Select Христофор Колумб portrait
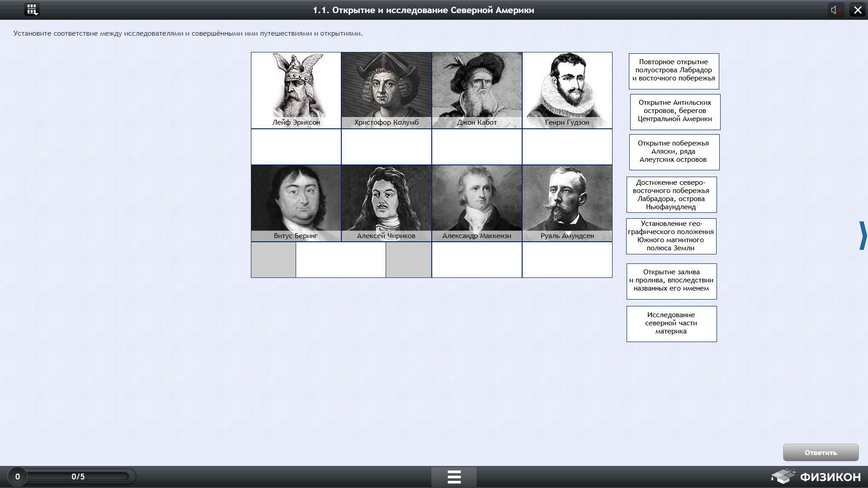The width and height of the screenshot is (868, 488). tap(387, 89)
